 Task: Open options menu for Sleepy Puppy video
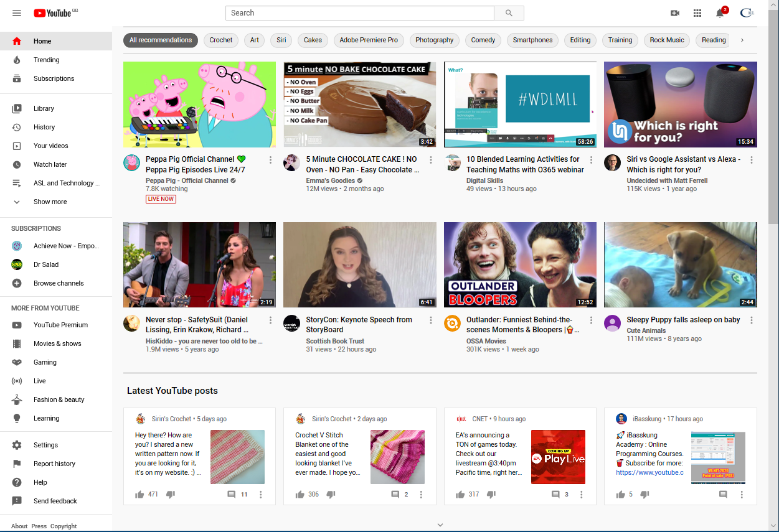tap(752, 320)
